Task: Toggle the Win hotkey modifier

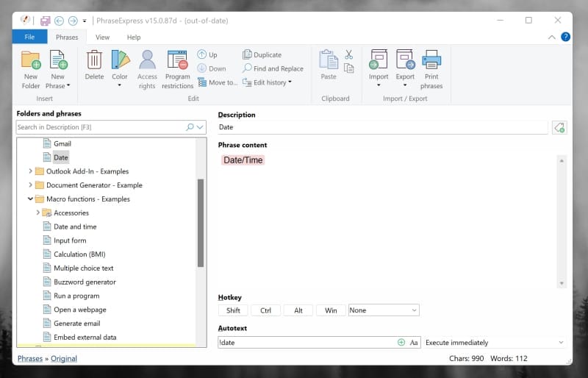Action: (331, 310)
